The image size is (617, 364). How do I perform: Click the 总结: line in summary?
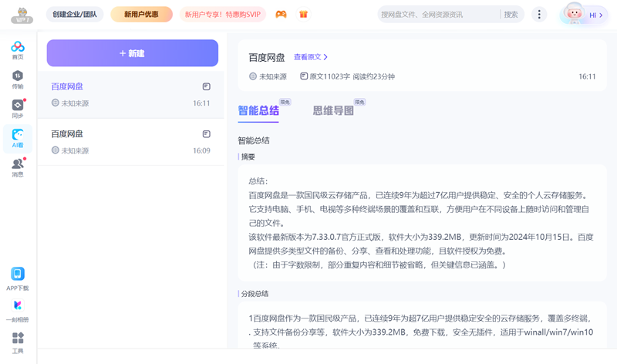(x=258, y=181)
